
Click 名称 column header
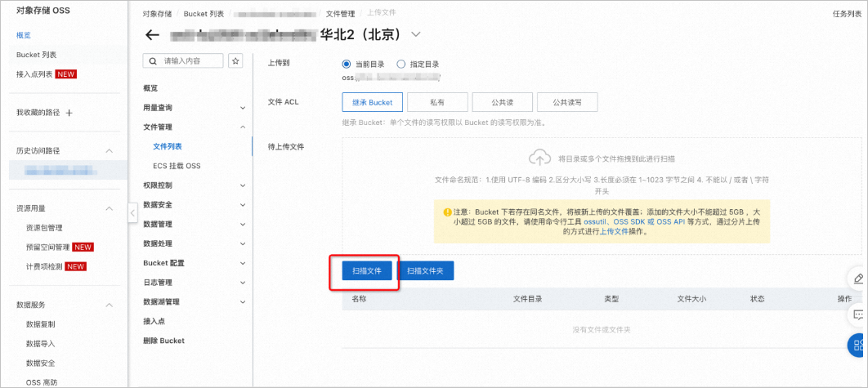pyautogui.click(x=360, y=299)
